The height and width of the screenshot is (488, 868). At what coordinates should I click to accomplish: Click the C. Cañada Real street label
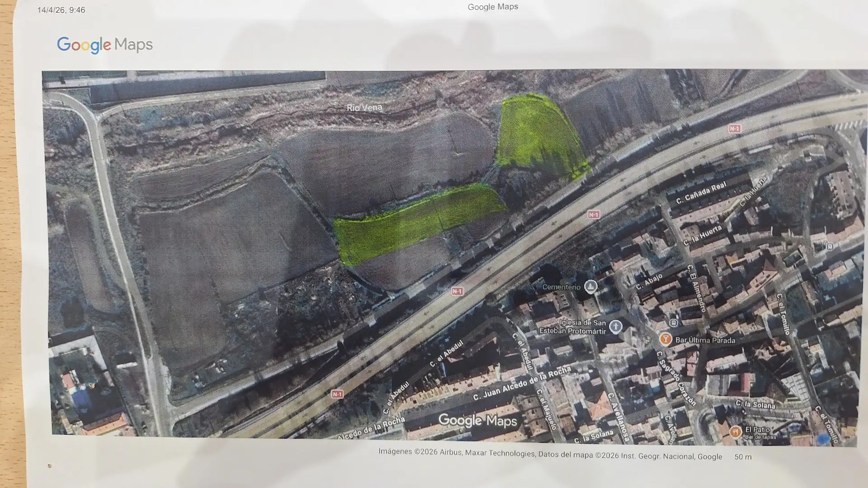(x=701, y=192)
